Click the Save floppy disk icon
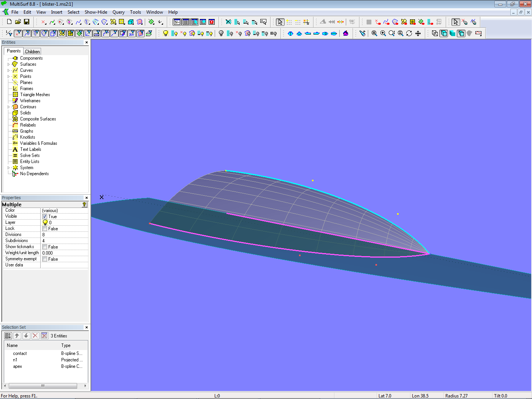This screenshot has width=532, height=399. click(27, 22)
